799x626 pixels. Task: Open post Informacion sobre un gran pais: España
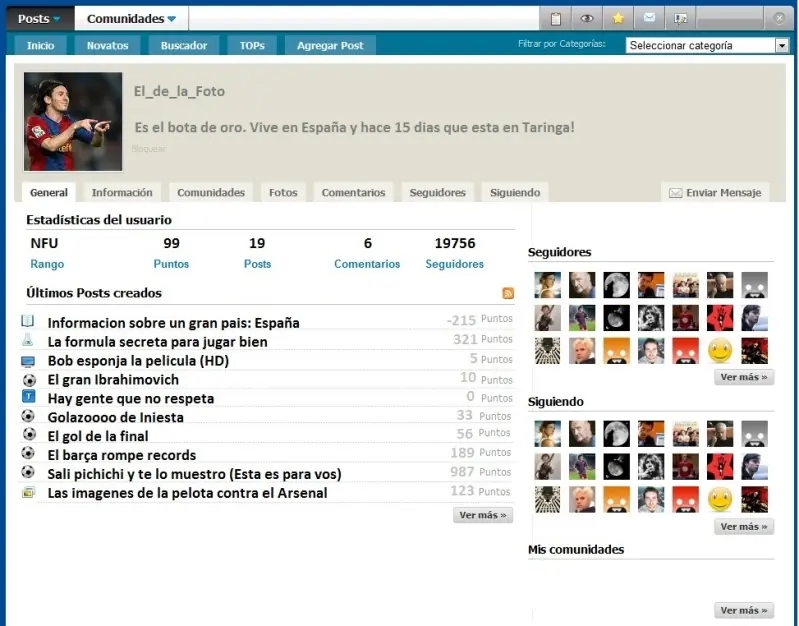pos(173,323)
